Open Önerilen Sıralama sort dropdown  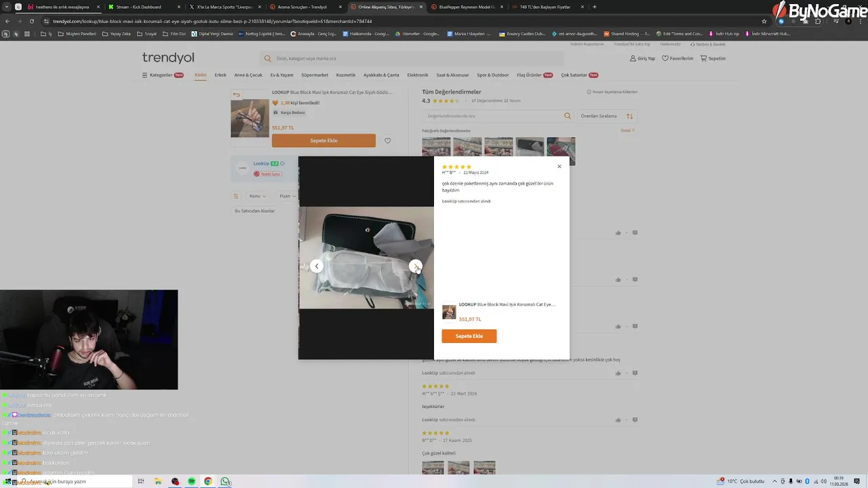607,116
